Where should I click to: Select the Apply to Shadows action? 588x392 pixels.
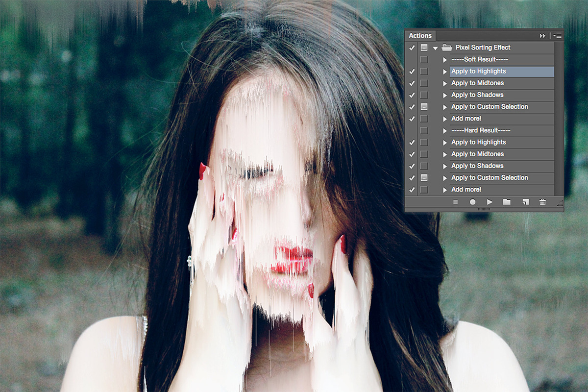coord(478,95)
